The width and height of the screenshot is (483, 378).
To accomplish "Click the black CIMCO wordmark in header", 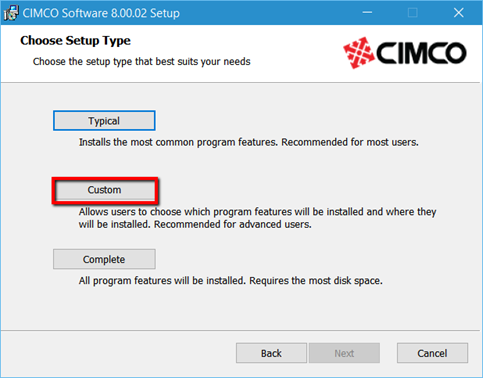I will (x=421, y=53).
